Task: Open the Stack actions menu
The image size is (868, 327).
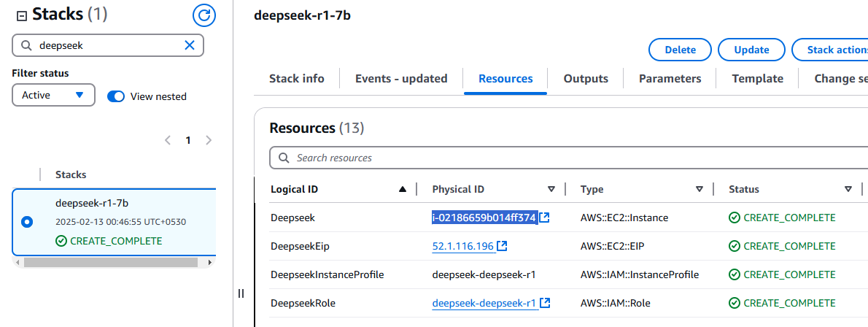Action: [830, 50]
